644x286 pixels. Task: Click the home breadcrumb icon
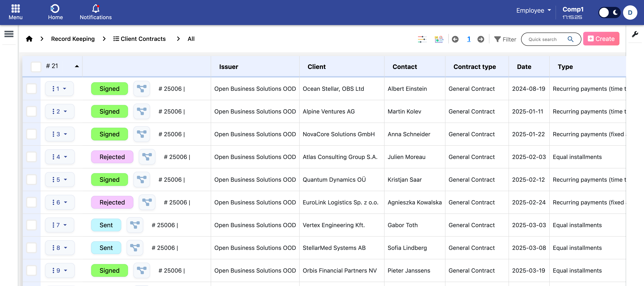[29, 39]
